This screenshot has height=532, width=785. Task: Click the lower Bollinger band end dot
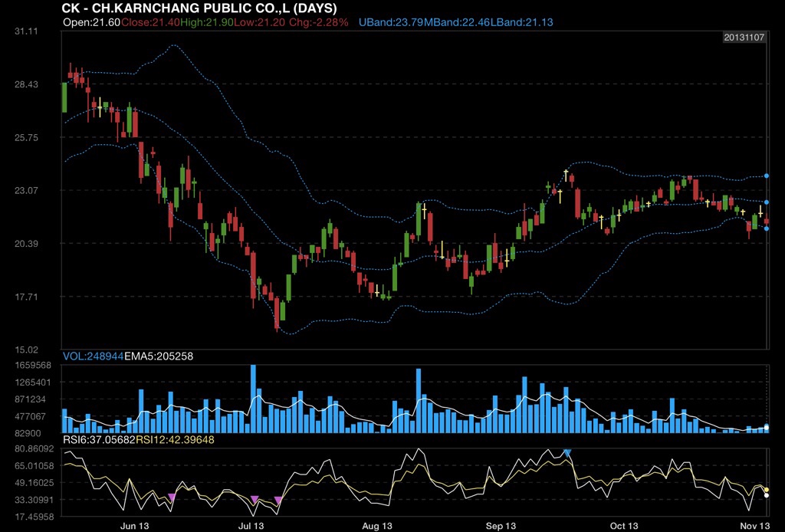767,228
